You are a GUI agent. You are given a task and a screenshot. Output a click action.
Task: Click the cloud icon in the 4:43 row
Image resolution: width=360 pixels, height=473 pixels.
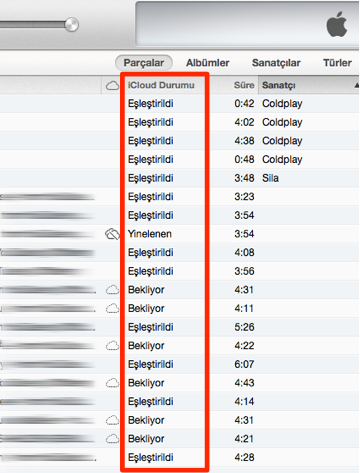point(112,383)
